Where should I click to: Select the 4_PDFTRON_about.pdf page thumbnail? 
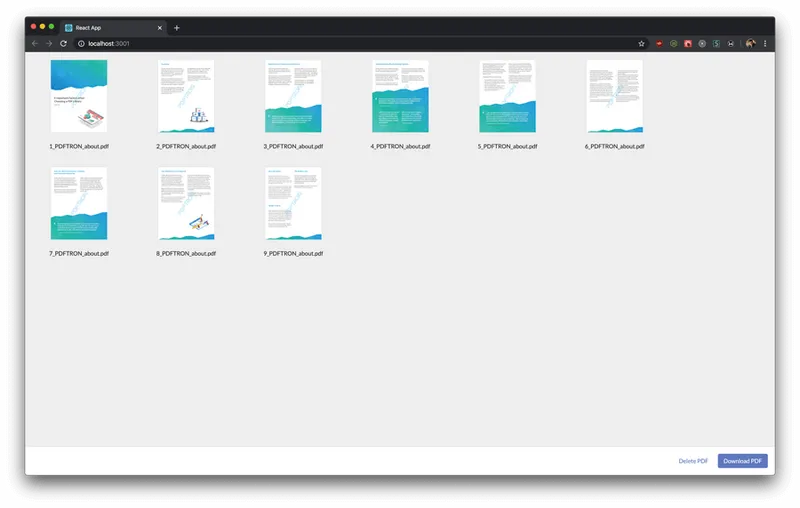point(401,96)
